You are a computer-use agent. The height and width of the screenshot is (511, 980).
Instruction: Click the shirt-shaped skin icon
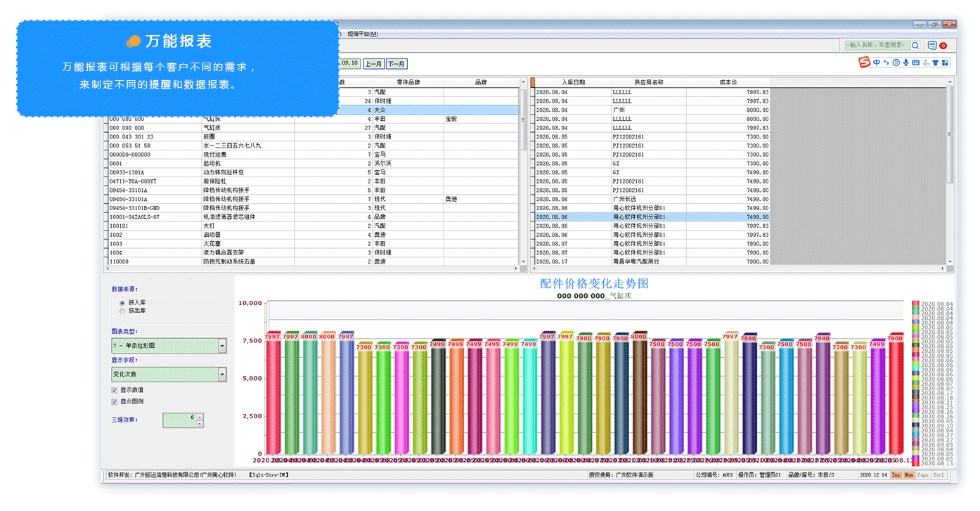pos(936,63)
